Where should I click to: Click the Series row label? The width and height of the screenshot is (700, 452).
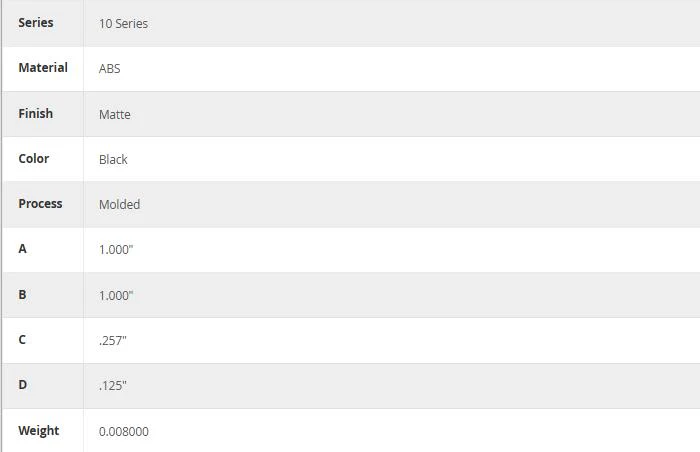point(36,23)
